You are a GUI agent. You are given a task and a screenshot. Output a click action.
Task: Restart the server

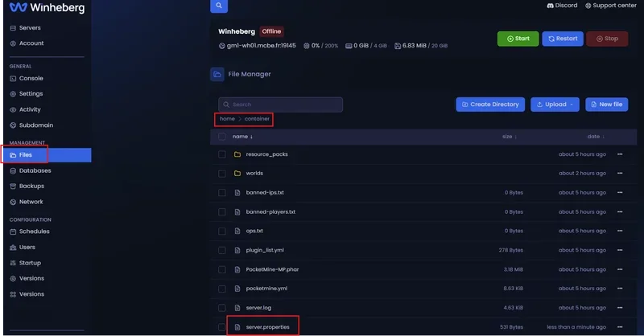(563, 39)
